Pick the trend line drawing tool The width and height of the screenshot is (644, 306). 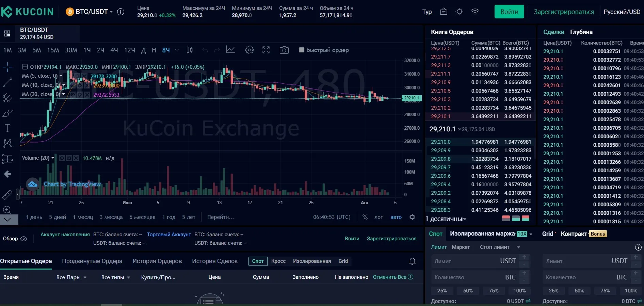click(7, 82)
